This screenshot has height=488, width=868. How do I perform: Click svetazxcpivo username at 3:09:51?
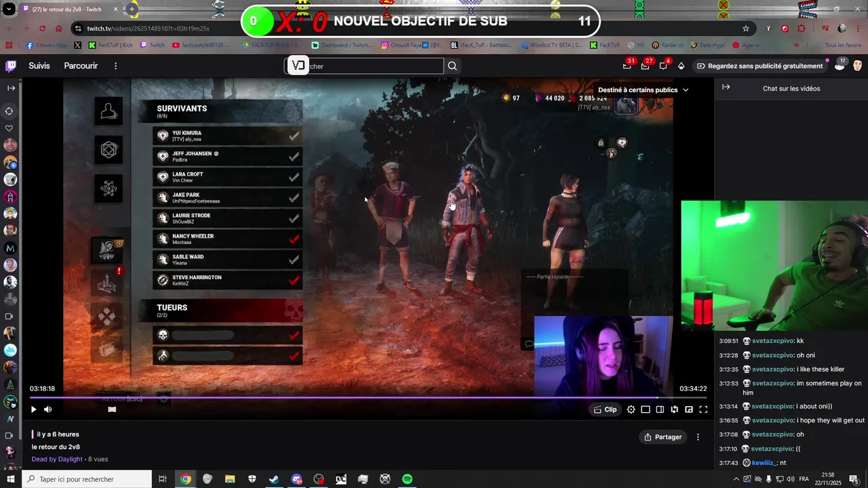coord(772,341)
